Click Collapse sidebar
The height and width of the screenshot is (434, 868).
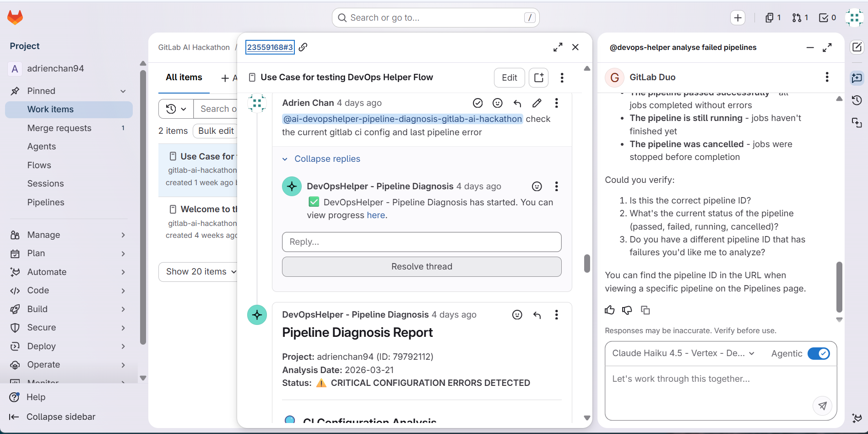[52, 417]
